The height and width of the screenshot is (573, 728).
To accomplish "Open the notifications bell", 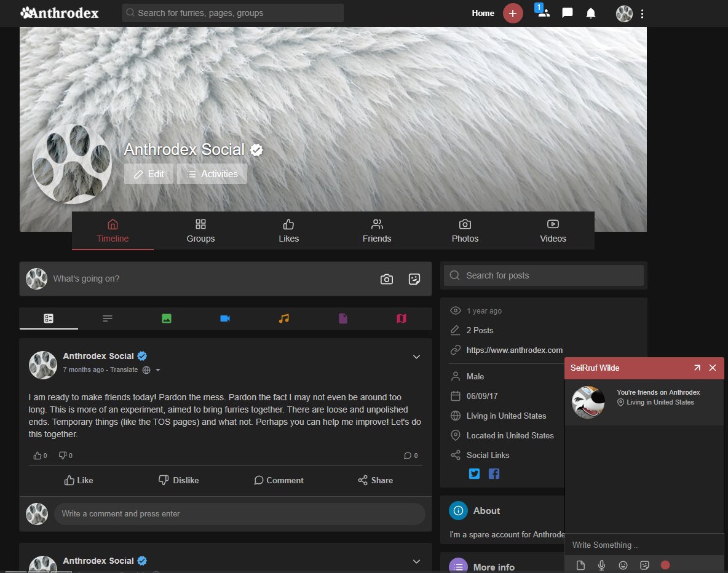I will (x=590, y=13).
